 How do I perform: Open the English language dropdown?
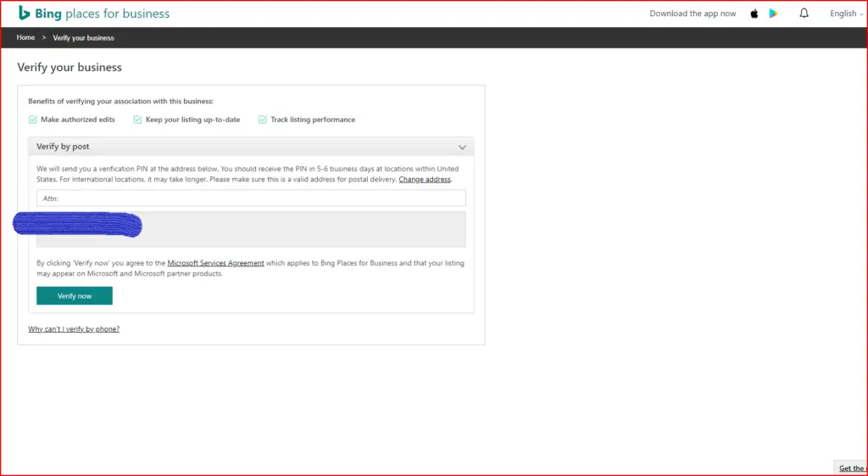(x=847, y=14)
